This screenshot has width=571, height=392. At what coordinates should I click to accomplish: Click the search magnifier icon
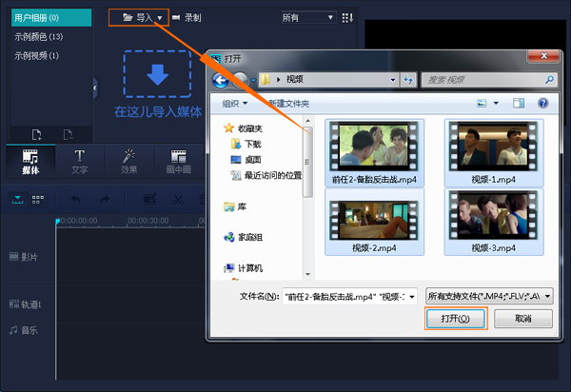click(x=549, y=79)
